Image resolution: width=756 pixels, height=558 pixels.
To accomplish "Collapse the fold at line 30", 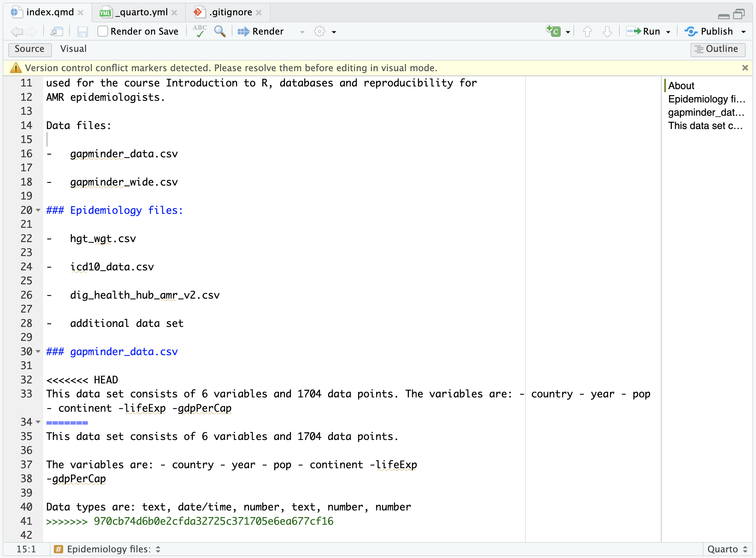I will (x=38, y=351).
